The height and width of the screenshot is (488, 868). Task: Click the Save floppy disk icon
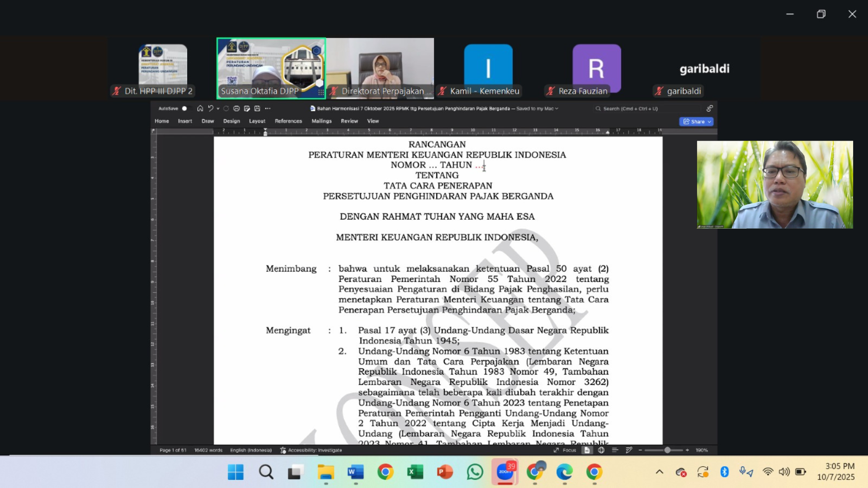tap(257, 108)
